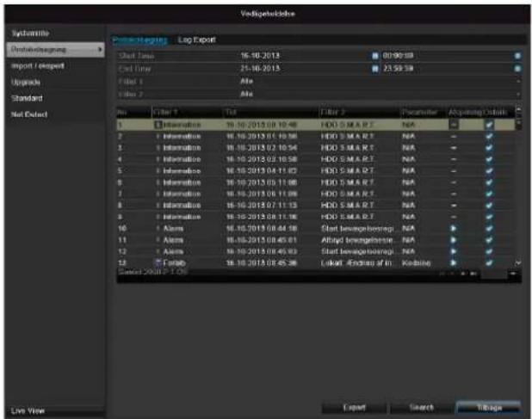Expand the Filter 2 dropdown showing Alle
532x419 pixels.
pos(518,95)
